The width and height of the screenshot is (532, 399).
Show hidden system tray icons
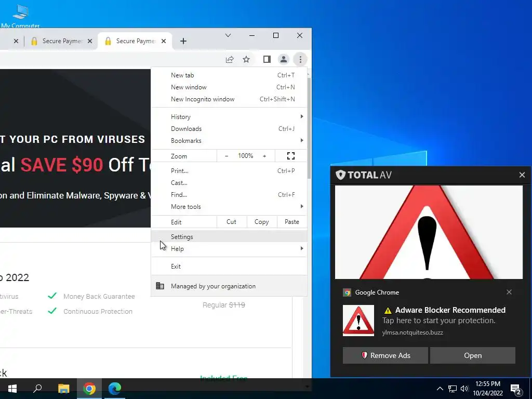point(440,389)
